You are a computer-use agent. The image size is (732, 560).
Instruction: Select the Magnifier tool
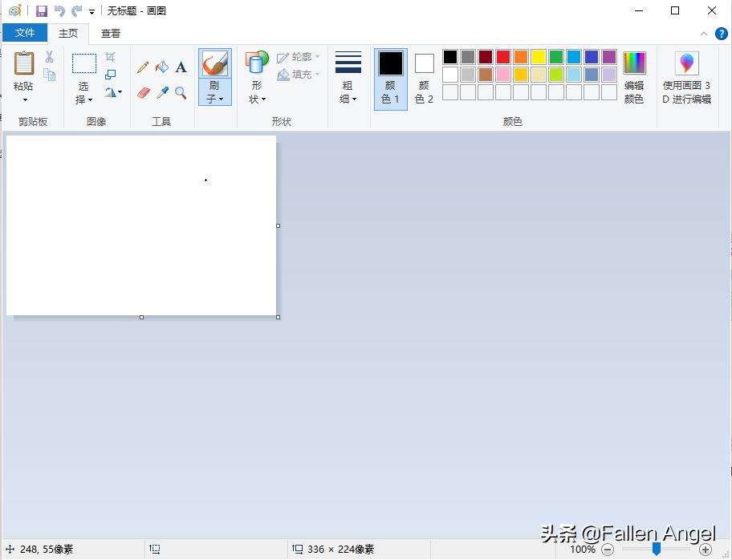(x=180, y=92)
